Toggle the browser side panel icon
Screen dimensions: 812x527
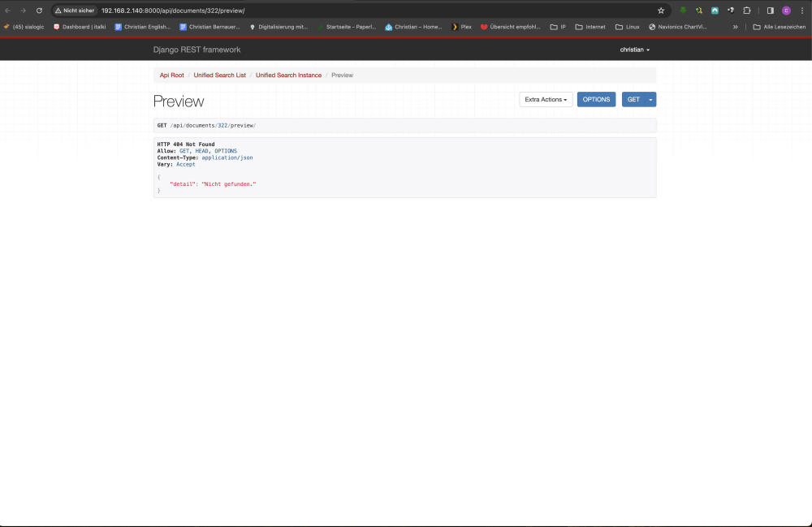[x=770, y=11]
